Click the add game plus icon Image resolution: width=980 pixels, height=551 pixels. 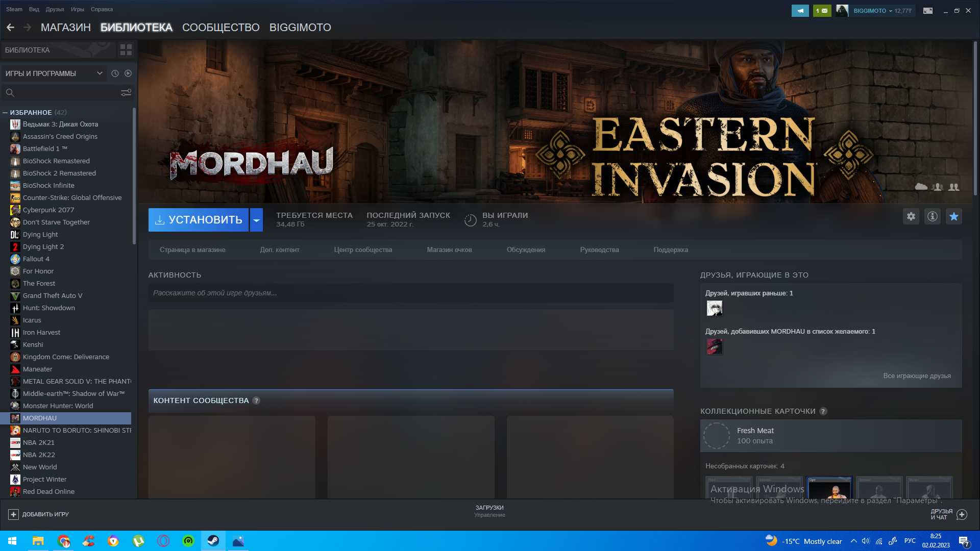pyautogui.click(x=13, y=514)
